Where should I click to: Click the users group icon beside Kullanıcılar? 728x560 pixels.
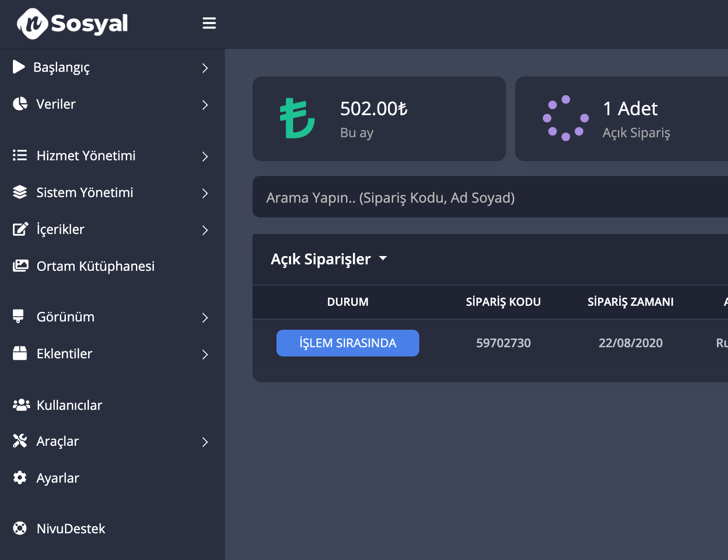[x=21, y=405]
